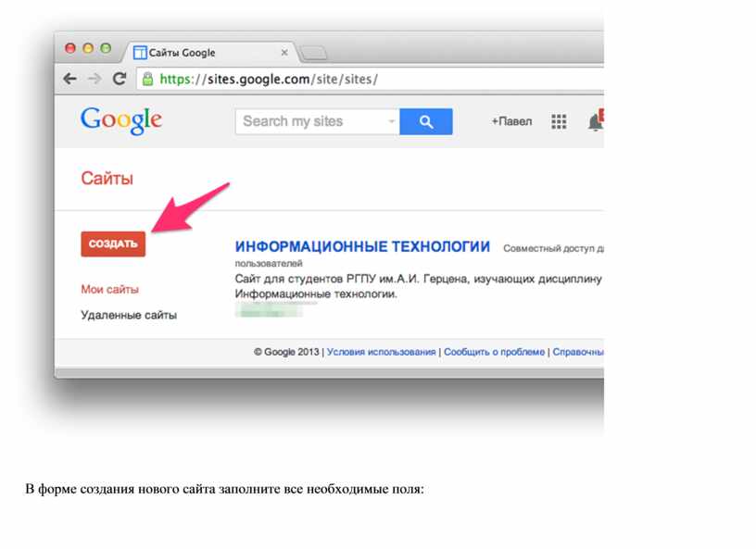Click the browser back arrow
The width and height of the screenshot is (756, 549).
click(69, 79)
